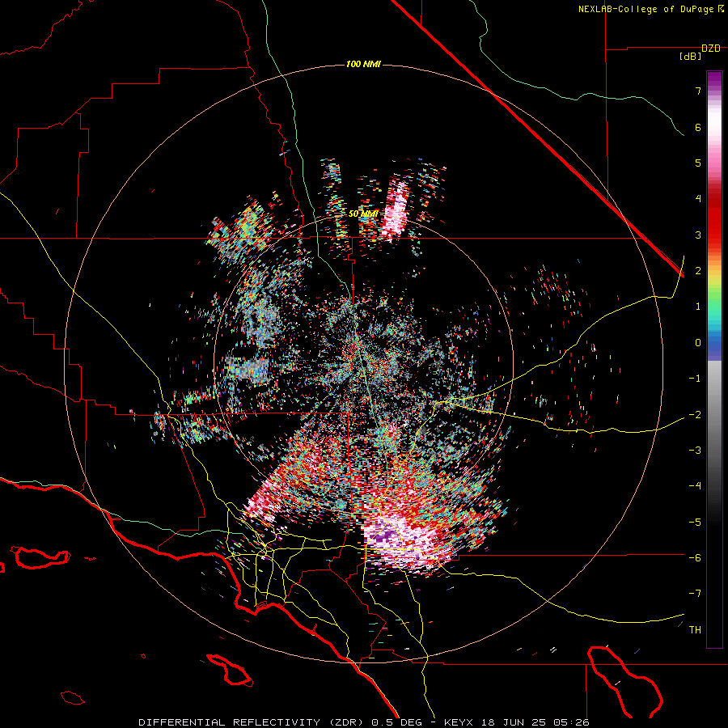This screenshot has width=728, height=728.
Task: Click the 50 NMI range ring label
Action: click(x=363, y=214)
